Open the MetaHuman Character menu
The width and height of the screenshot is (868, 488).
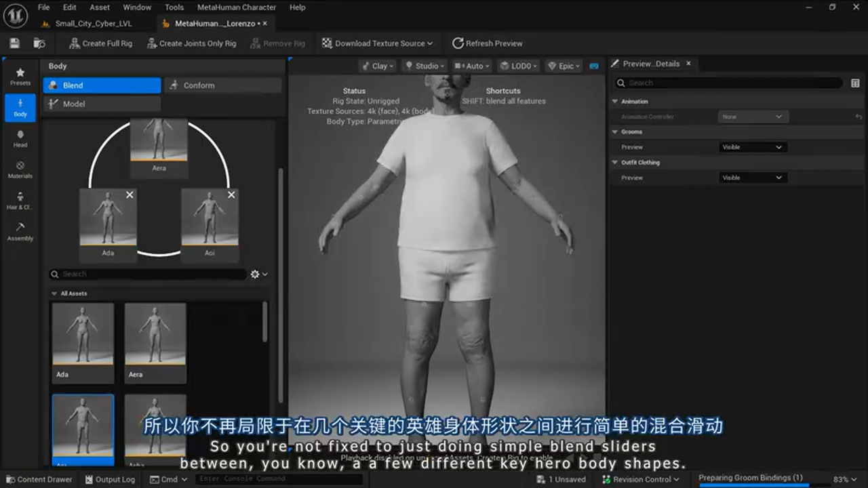237,7
